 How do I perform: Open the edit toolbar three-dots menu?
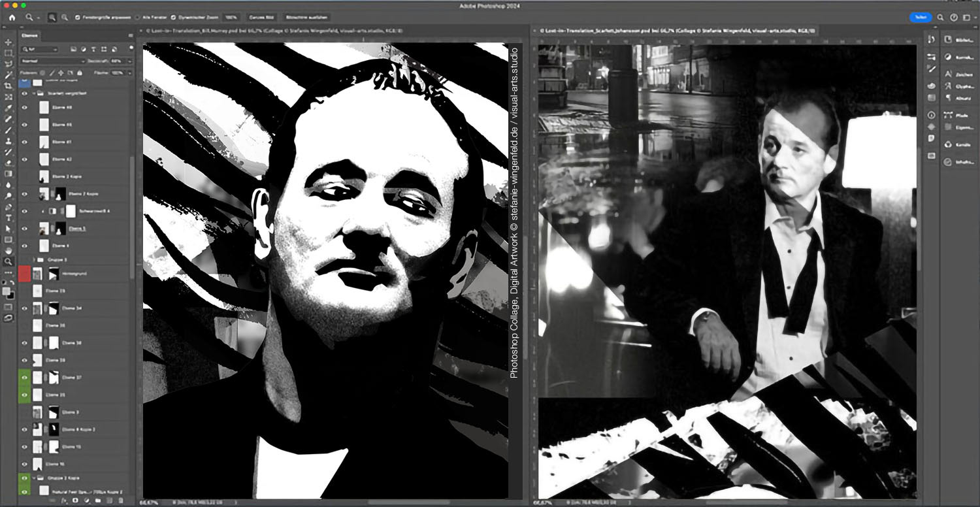click(x=8, y=272)
